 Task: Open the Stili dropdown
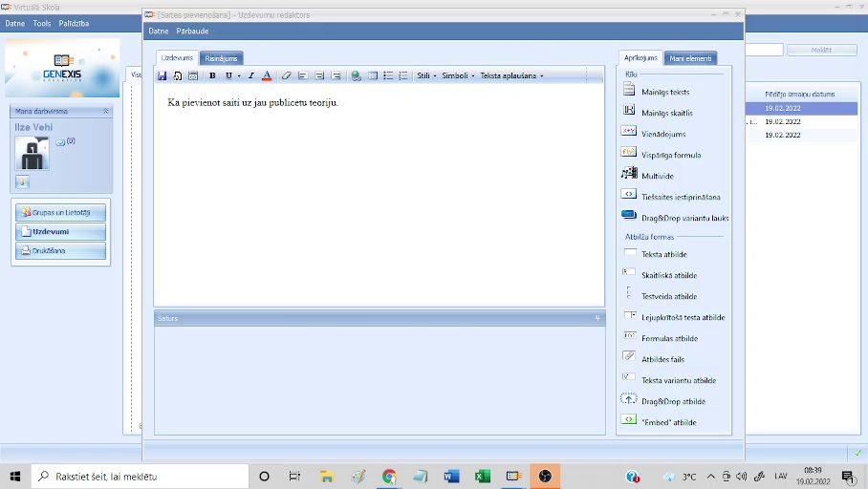point(425,75)
